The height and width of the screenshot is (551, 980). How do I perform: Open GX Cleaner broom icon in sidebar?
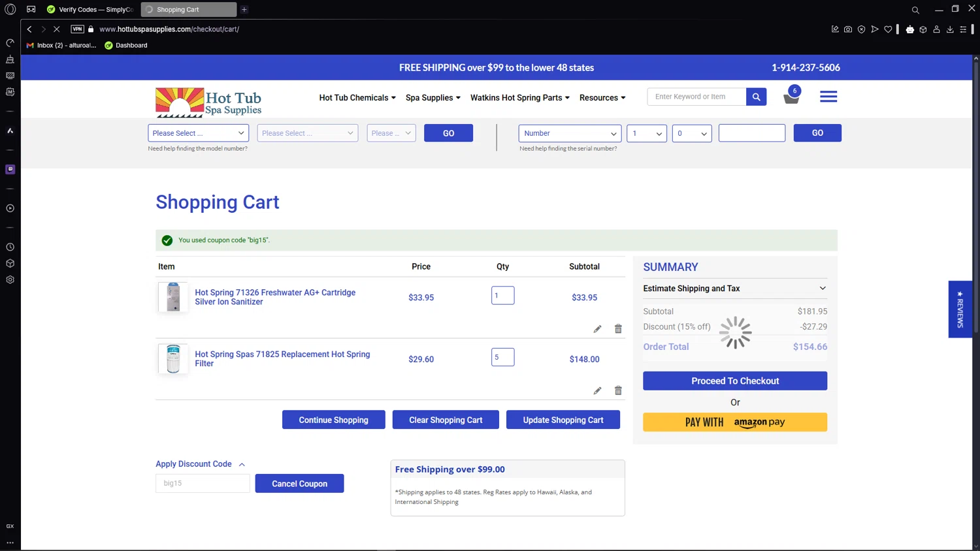point(10,59)
